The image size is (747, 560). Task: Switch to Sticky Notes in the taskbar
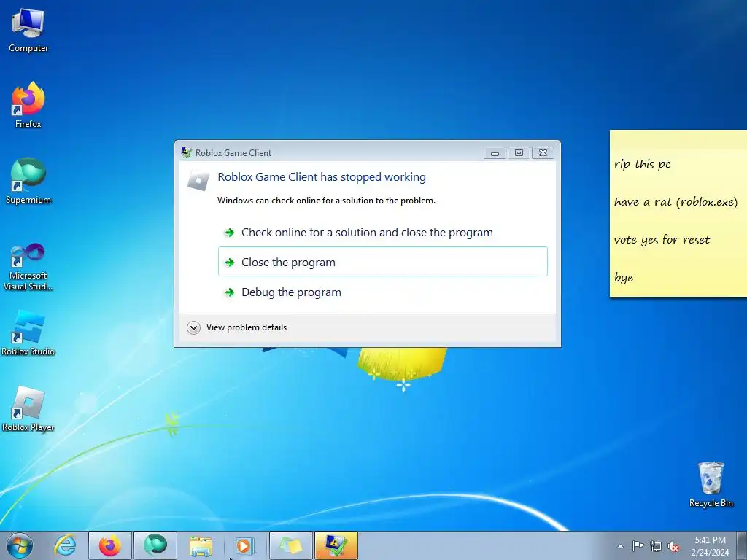[x=291, y=545]
